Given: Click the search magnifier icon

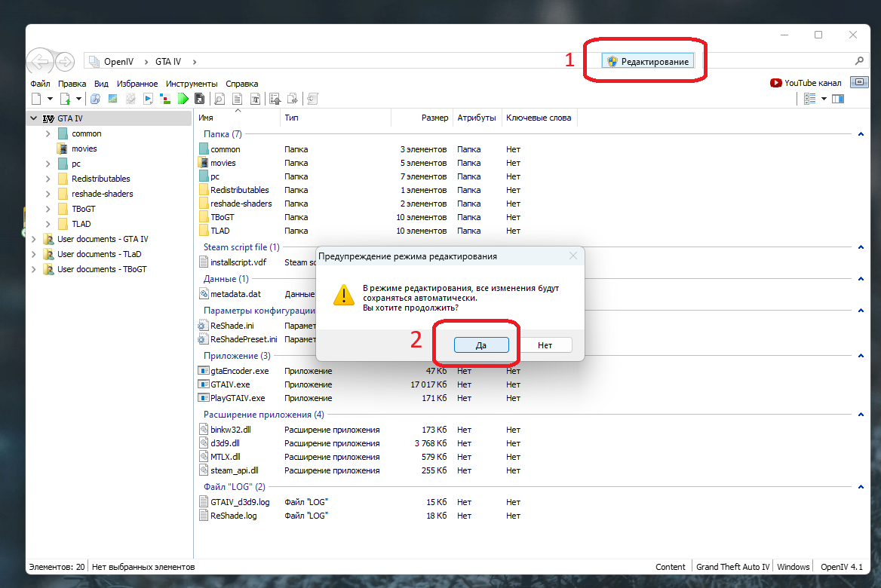Looking at the screenshot, I should pyautogui.click(x=859, y=60).
